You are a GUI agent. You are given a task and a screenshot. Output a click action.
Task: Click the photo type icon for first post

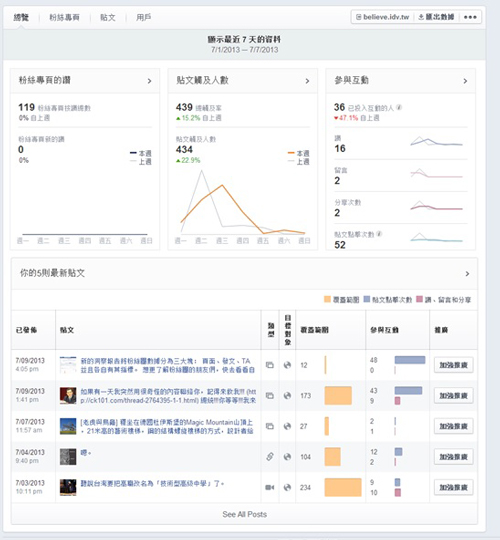point(270,365)
